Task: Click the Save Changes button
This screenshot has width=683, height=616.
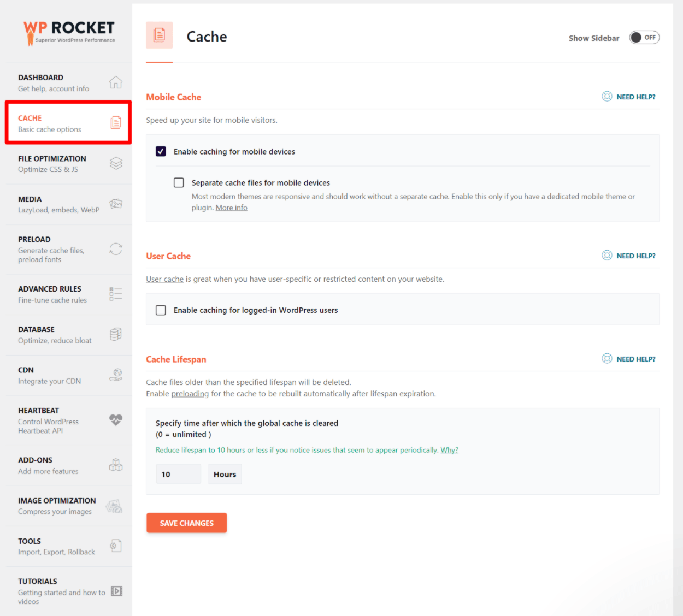Action: 187,523
